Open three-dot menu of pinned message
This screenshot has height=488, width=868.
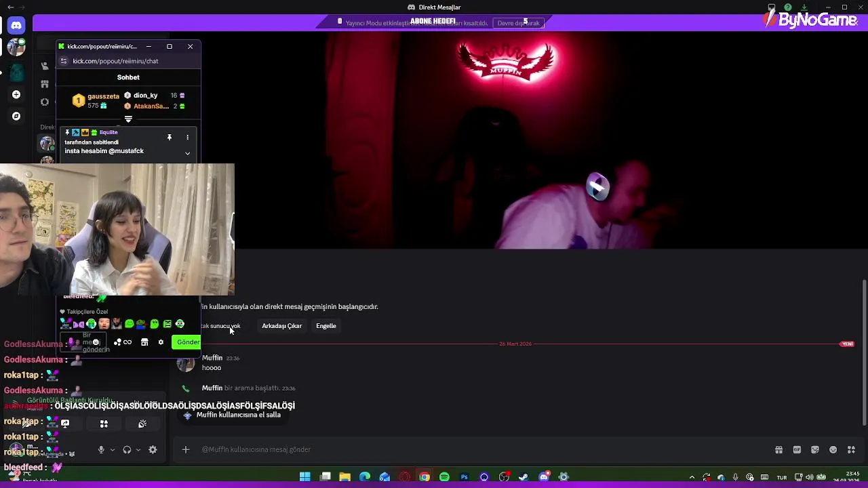[187, 137]
